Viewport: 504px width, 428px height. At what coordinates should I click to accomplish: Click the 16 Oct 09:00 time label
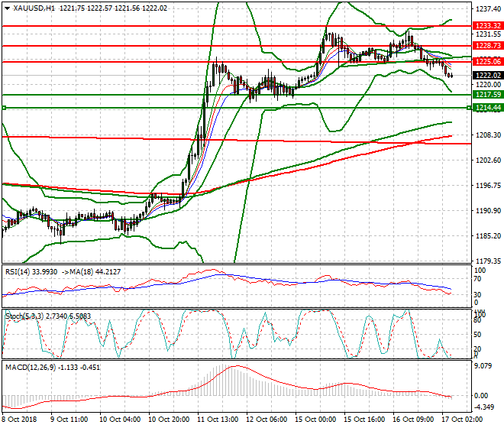point(413,420)
